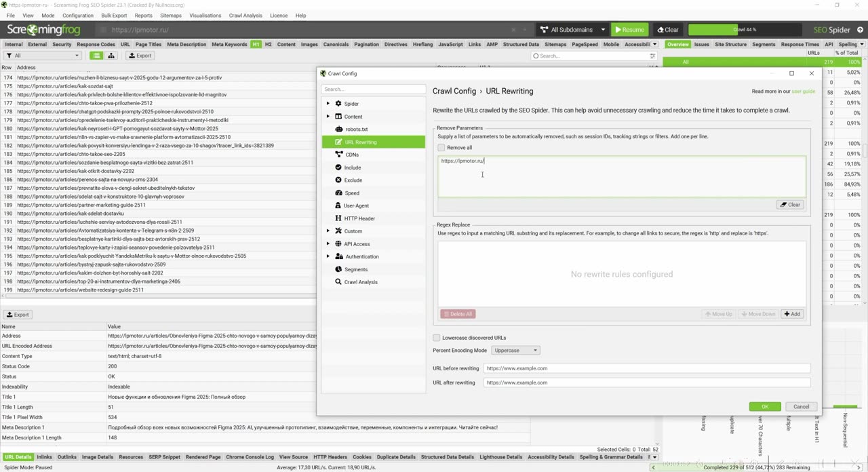Resume the paused crawl
The width and height of the screenshot is (868, 472).
[x=629, y=30]
